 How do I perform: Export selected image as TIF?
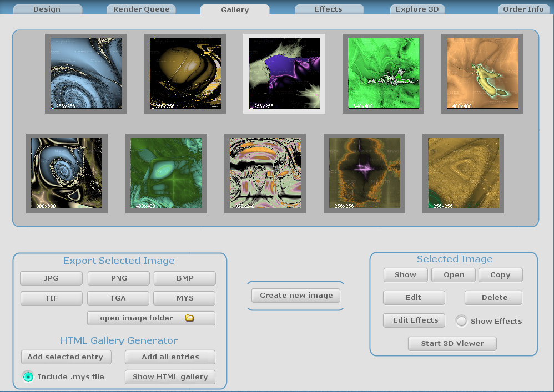(x=52, y=298)
